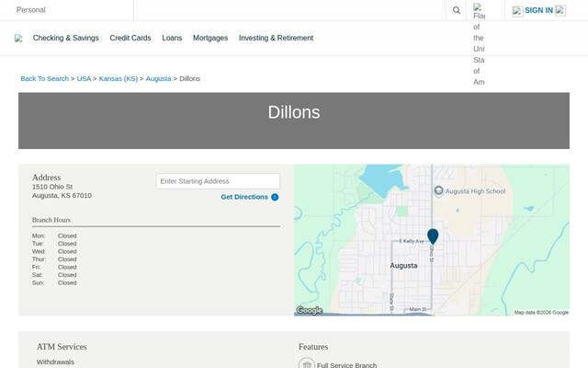Click the lock icon before SIGN IN
Screen dimensions: 588x368
tap(517, 11)
